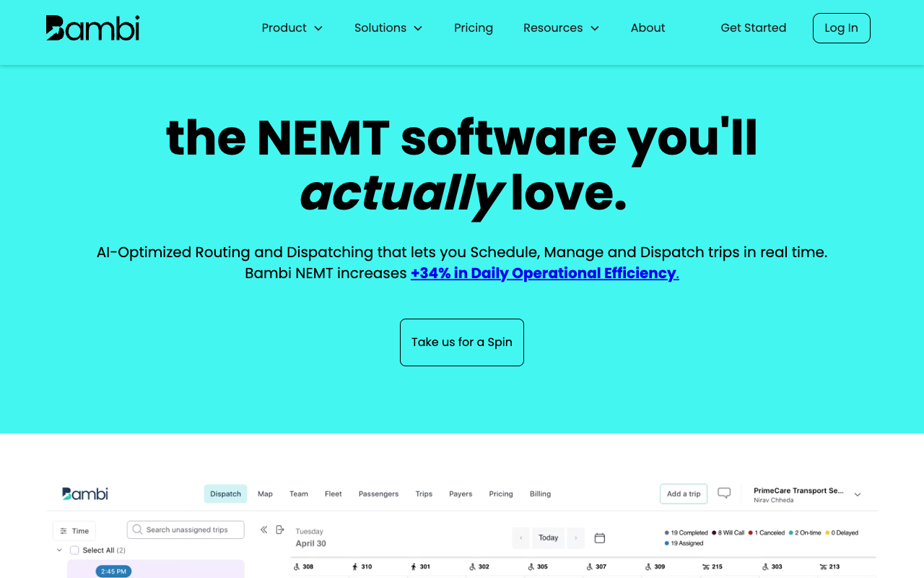Click the Time filter button
The width and height of the screenshot is (924, 578).
point(74,531)
